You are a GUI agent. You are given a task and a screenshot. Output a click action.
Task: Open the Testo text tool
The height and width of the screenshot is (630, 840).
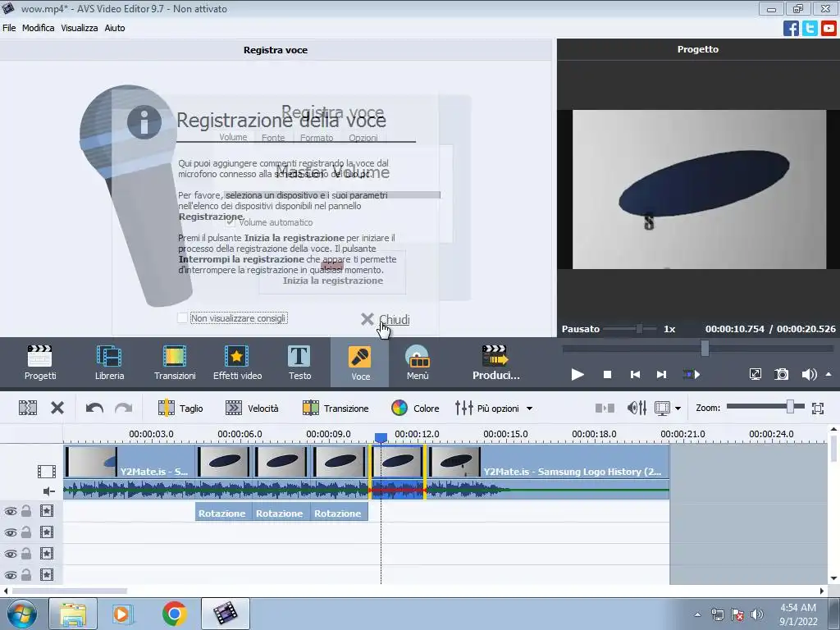[299, 363]
